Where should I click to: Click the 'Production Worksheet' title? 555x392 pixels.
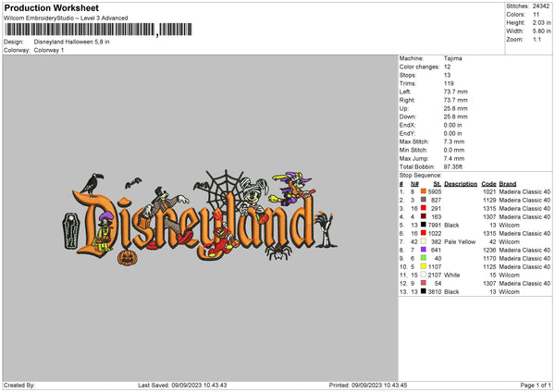point(51,7)
